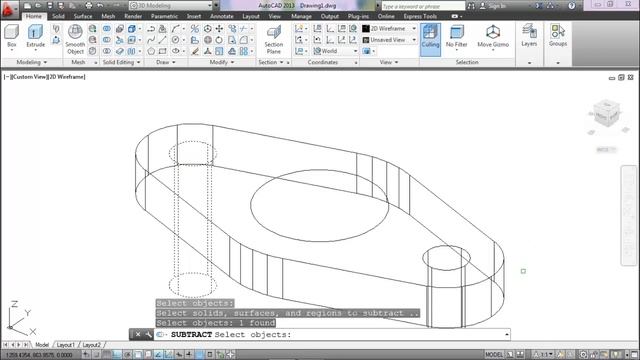Click the keyword search box
Image resolution: width=640 pixels, height=360 pixels.
click(423, 6)
